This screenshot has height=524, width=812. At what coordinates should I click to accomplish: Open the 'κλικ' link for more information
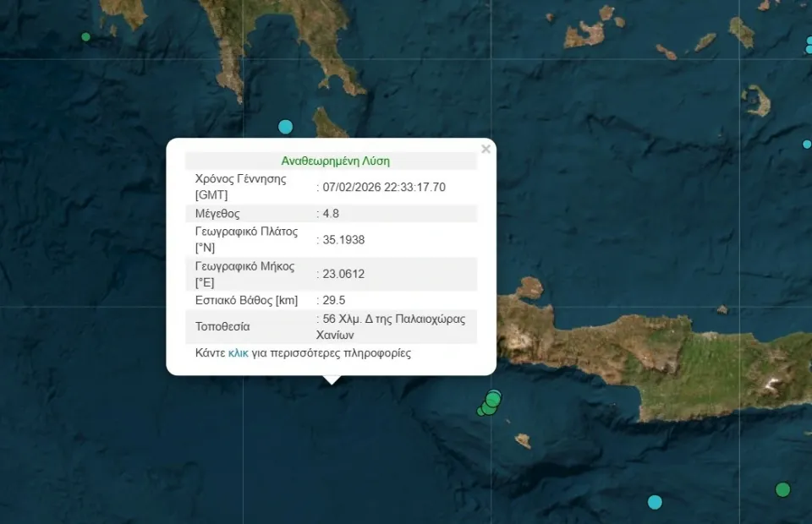coord(238,353)
